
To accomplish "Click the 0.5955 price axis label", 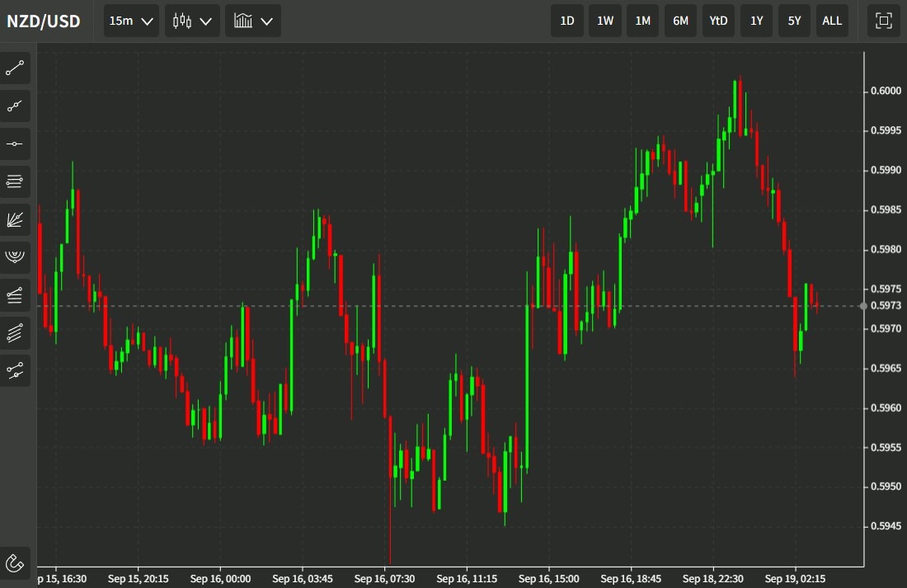I will [886, 447].
